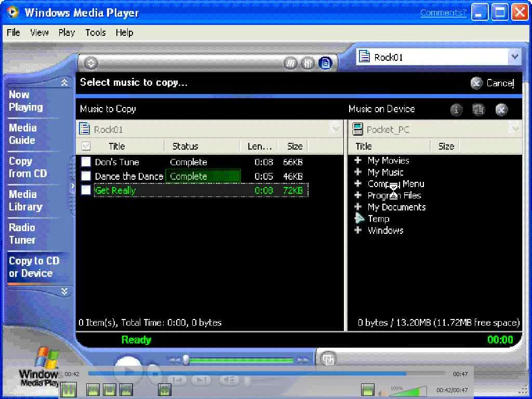Select the Don's Tune track title
Image resolution: width=532 pixels, height=399 pixels.
coord(117,162)
